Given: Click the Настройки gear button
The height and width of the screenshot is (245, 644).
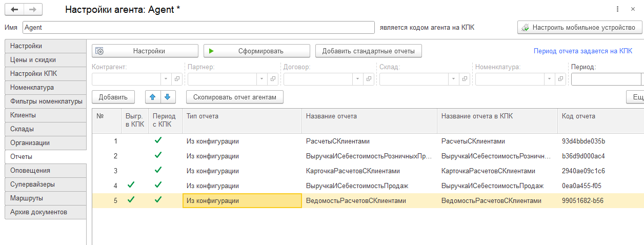Looking at the screenshot, I should pyautogui.click(x=145, y=51).
